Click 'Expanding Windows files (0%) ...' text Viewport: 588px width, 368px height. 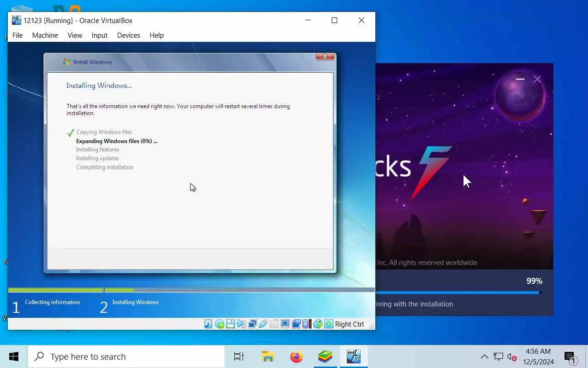(117, 141)
